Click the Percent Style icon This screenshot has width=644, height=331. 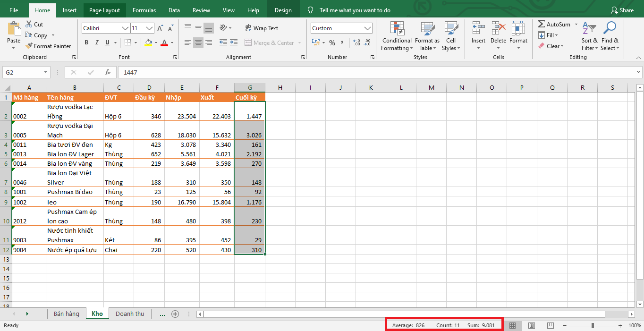332,43
